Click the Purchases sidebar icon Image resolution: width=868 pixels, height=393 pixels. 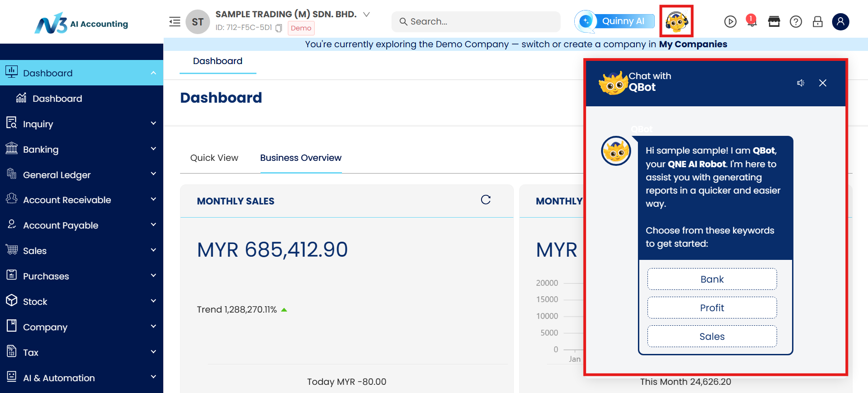point(11,275)
